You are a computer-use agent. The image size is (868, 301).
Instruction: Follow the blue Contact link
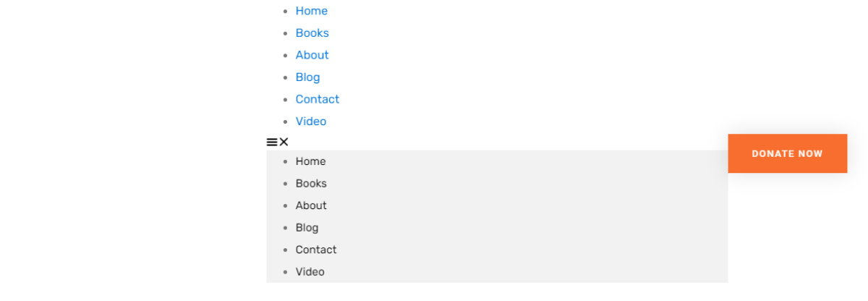click(x=317, y=99)
